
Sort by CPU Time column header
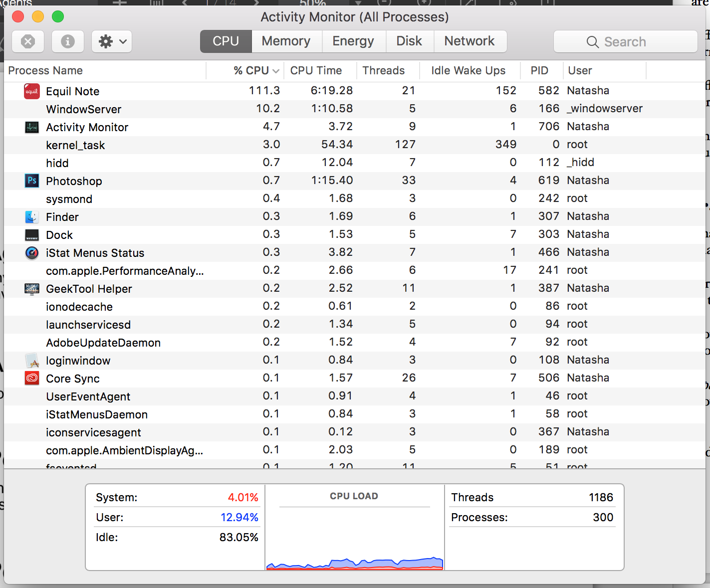(320, 71)
